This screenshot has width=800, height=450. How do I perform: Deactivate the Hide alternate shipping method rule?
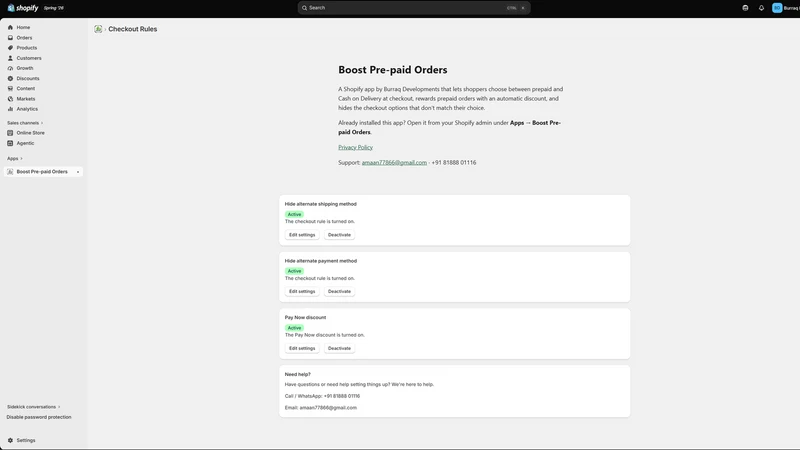tap(339, 235)
